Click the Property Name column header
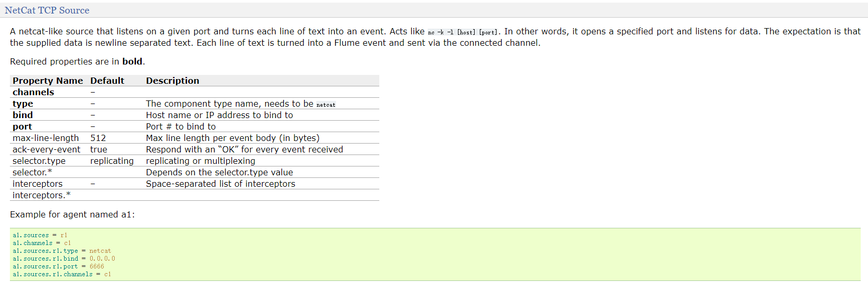Viewport: 868px width, 283px height. click(47, 81)
